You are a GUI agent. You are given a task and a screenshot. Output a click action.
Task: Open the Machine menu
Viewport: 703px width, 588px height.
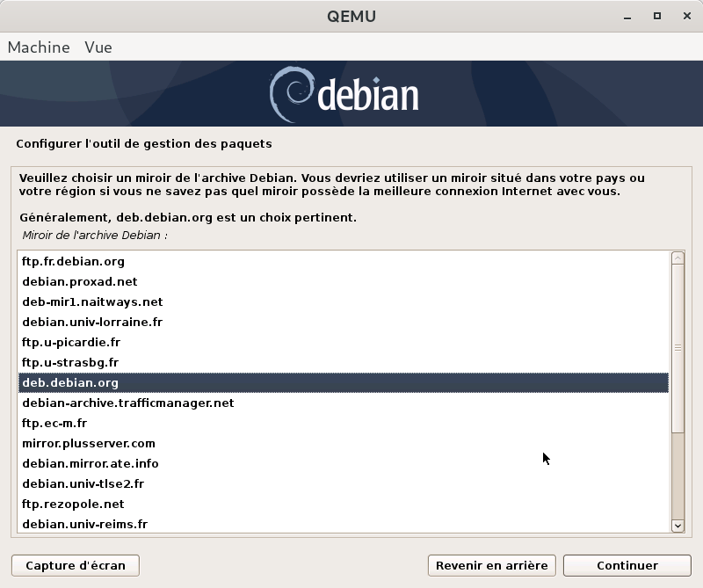point(39,47)
